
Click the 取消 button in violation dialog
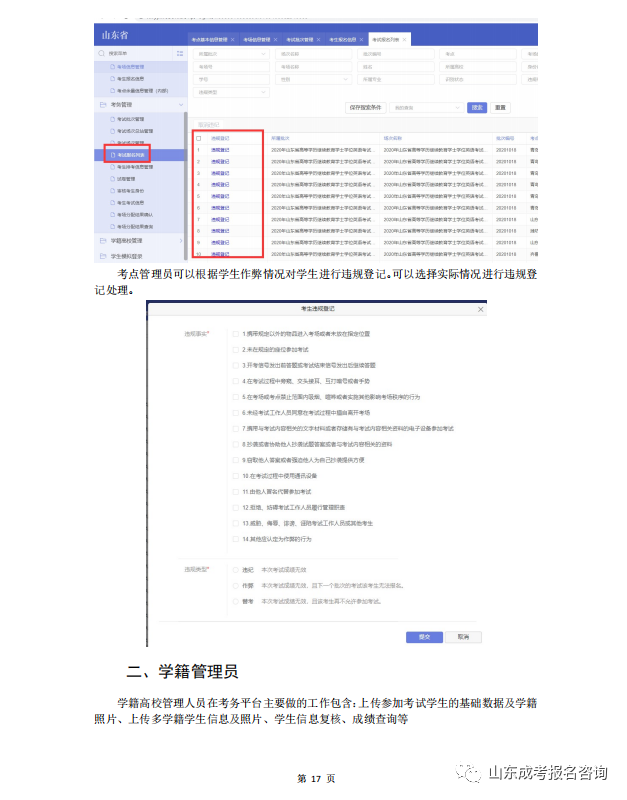463,637
